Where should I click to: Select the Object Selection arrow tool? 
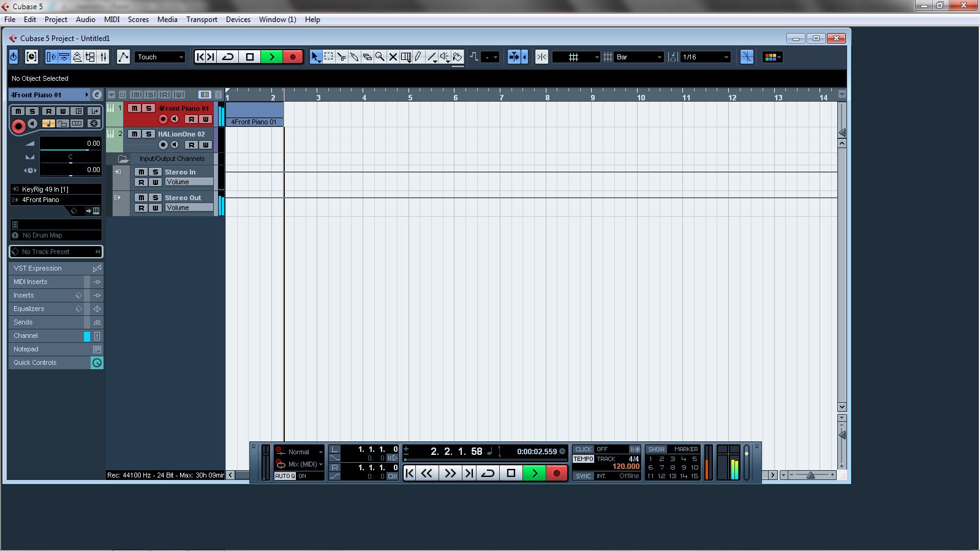coord(316,57)
